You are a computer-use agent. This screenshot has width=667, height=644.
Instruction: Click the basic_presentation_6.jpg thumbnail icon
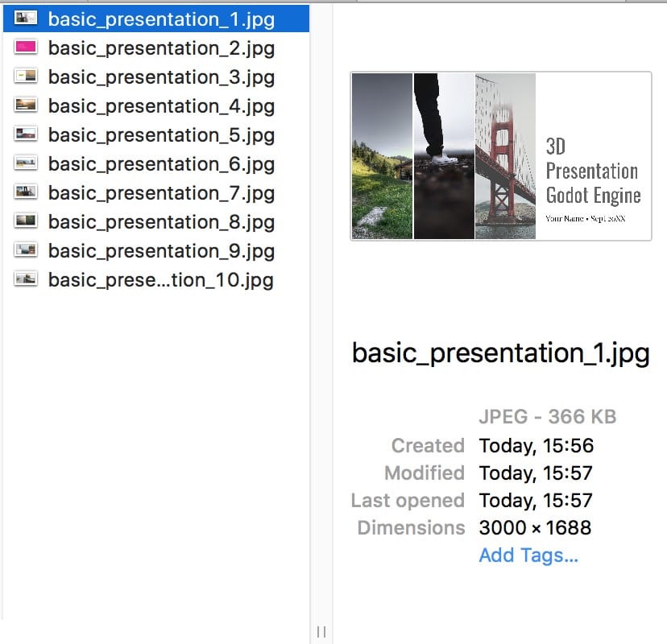[26, 163]
